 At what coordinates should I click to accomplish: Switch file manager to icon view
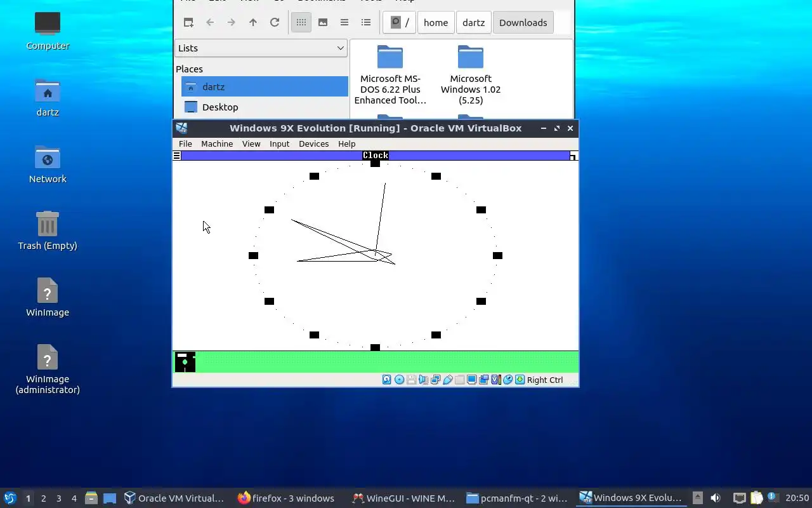301,22
